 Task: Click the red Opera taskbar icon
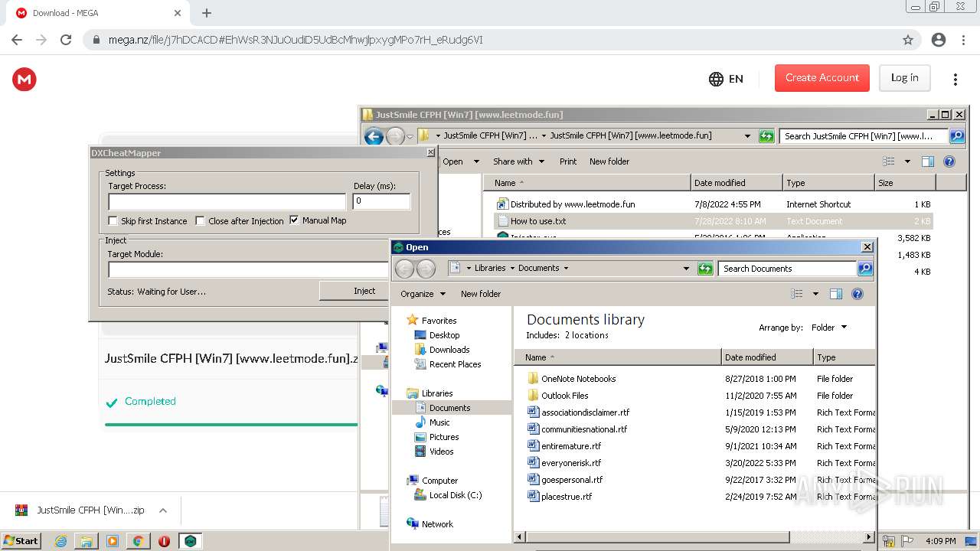tap(164, 541)
